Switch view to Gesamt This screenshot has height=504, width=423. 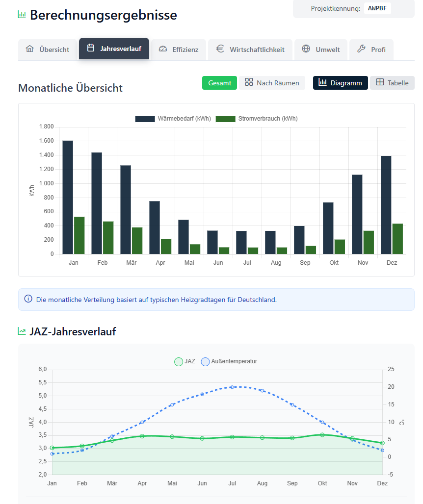(219, 83)
